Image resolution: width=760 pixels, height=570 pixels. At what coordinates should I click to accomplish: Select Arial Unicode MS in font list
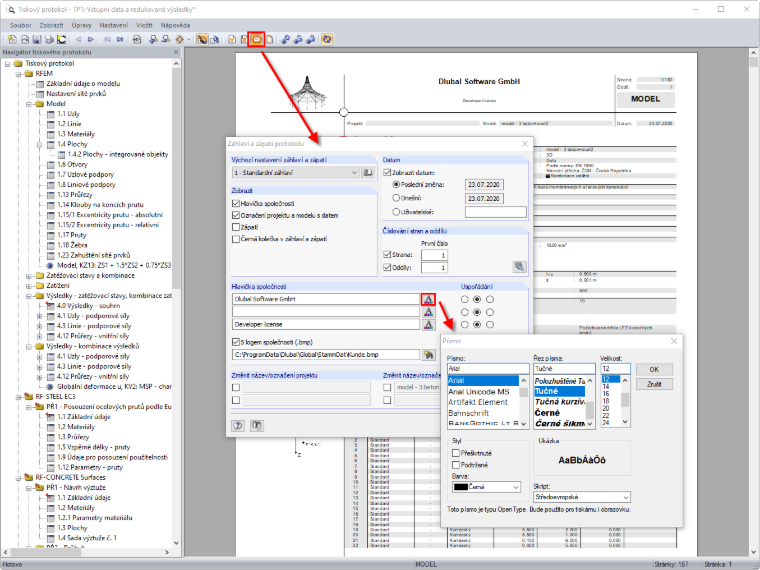[479, 392]
